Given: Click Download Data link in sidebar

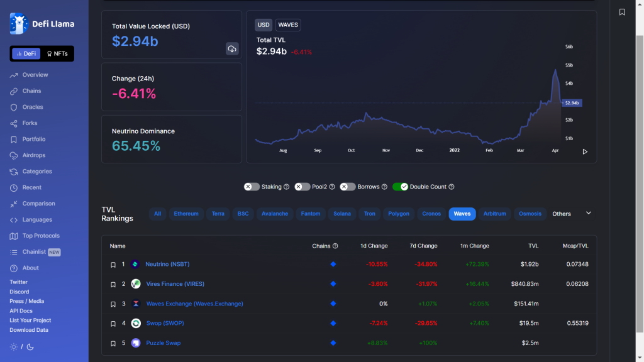Looking at the screenshot, I should (x=29, y=330).
